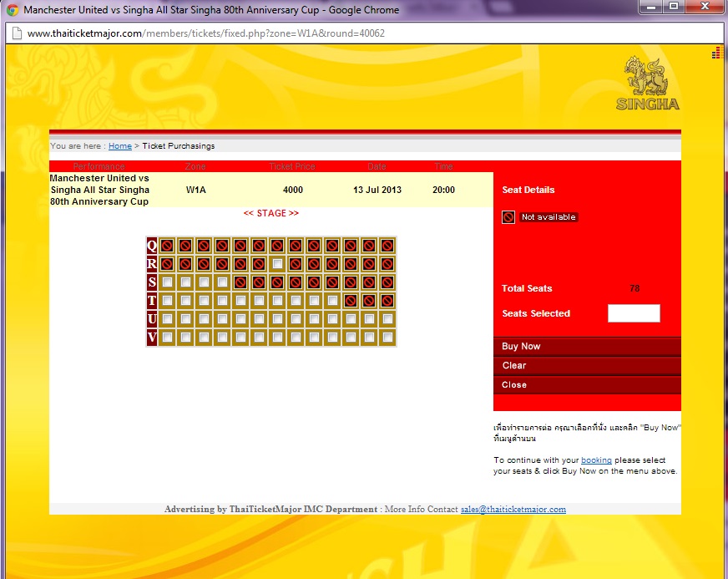Click the Manchester United performance name
The width and height of the screenshot is (728, 579).
click(x=99, y=190)
